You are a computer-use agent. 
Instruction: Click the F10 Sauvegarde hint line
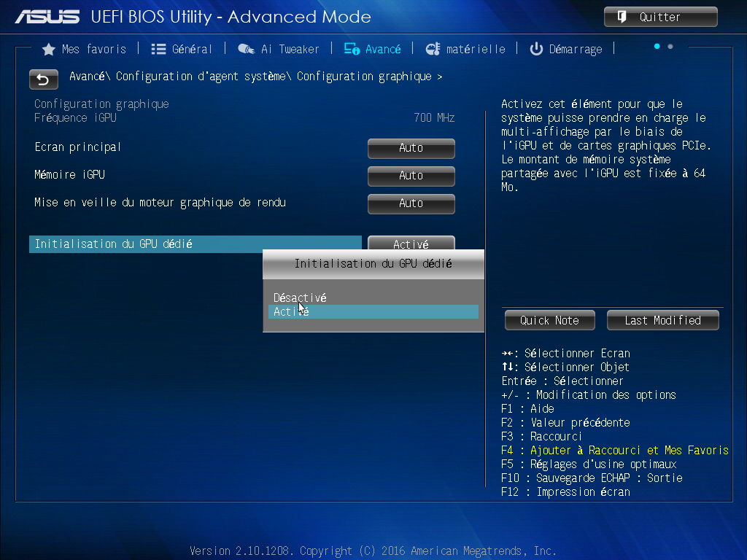[x=592, y=478]
